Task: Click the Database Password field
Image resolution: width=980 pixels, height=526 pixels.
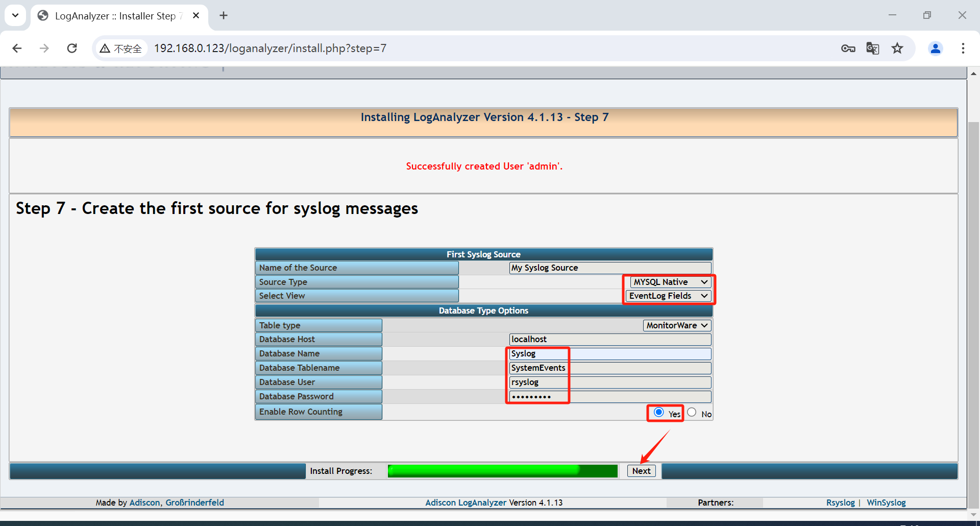Action: [610, 396]
